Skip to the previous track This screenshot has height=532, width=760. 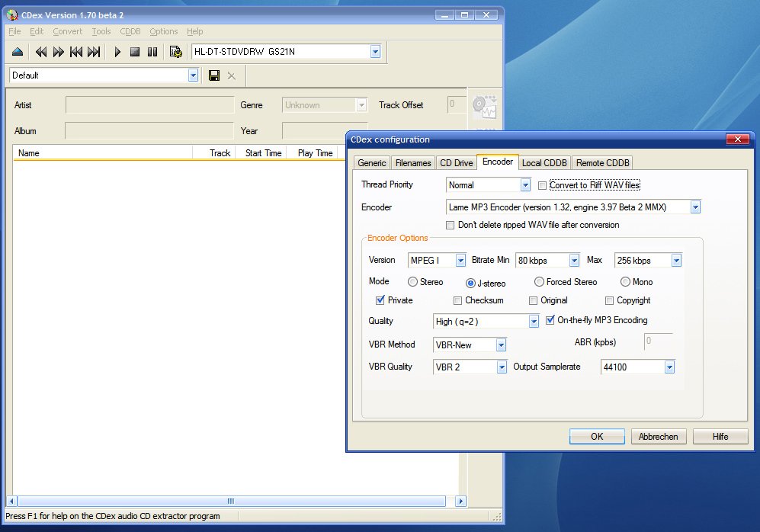[x=76, y=52]
